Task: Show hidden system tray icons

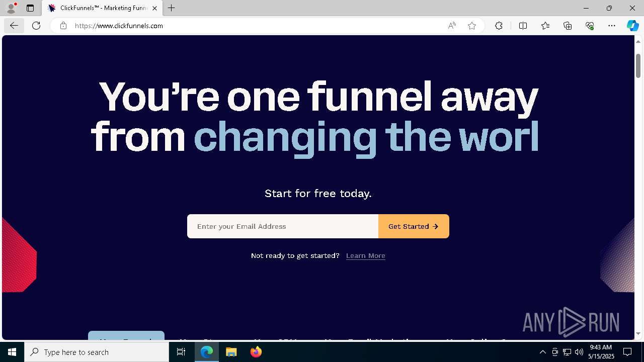Action: click(x=542, y=352)
